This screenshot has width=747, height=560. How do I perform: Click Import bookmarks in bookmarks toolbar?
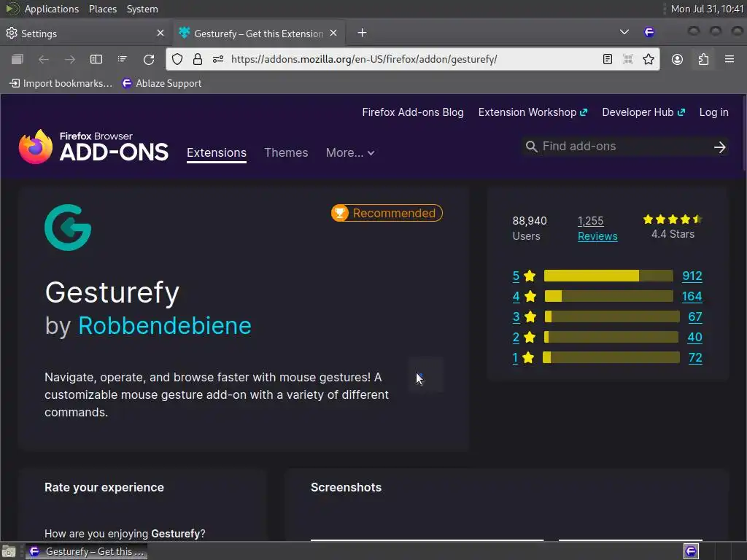pos(61,83)
